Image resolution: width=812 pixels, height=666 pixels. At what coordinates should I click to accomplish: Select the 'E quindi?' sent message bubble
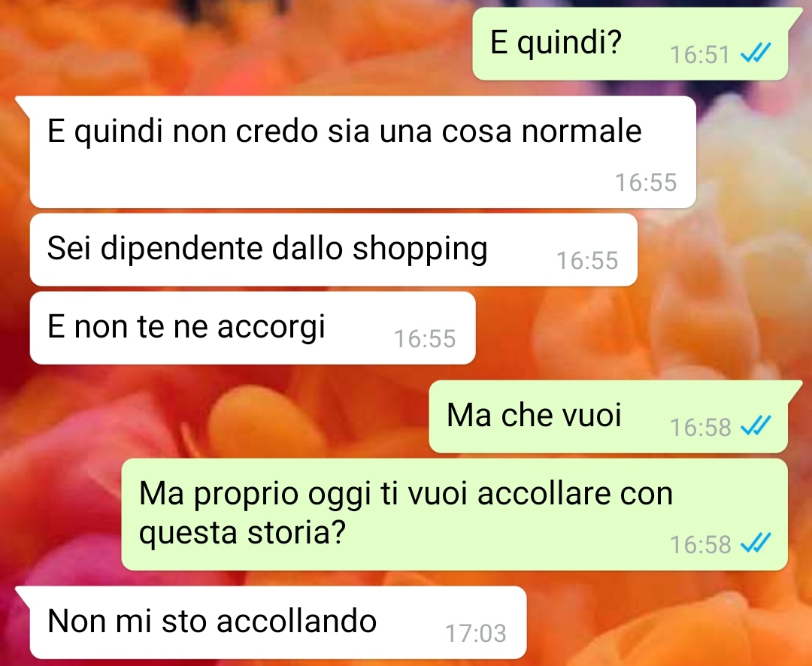click(630, 44)
